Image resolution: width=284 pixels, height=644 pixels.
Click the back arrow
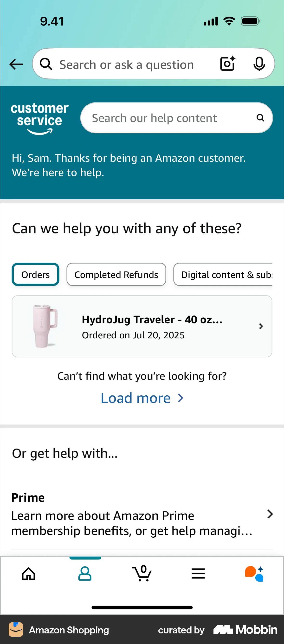click(16, 64)
